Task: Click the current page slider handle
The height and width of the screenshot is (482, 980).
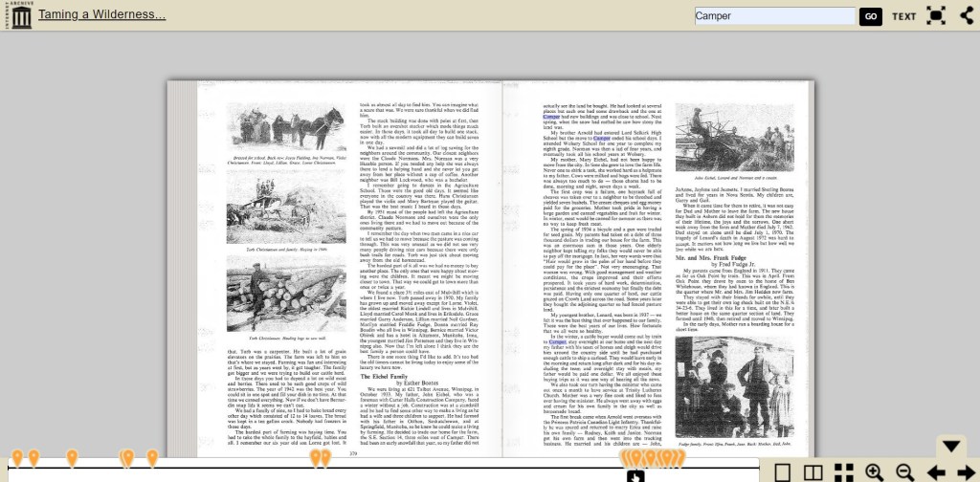Action: tap(636, 475)
